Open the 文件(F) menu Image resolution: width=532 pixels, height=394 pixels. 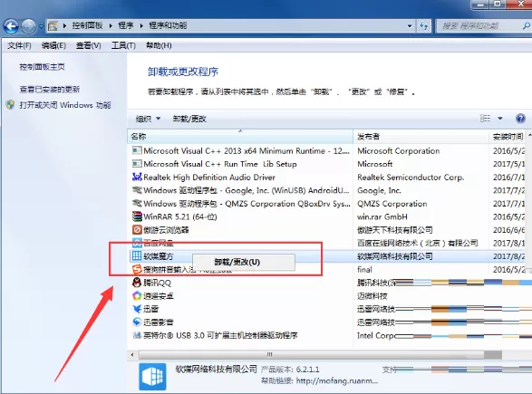(19, 45)
